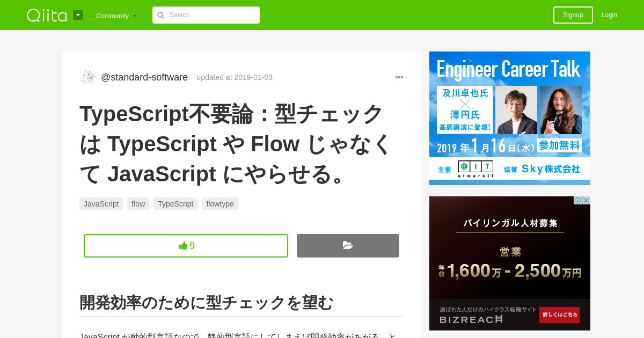Click the updated at 2019-01-03 text

point(235,77)
